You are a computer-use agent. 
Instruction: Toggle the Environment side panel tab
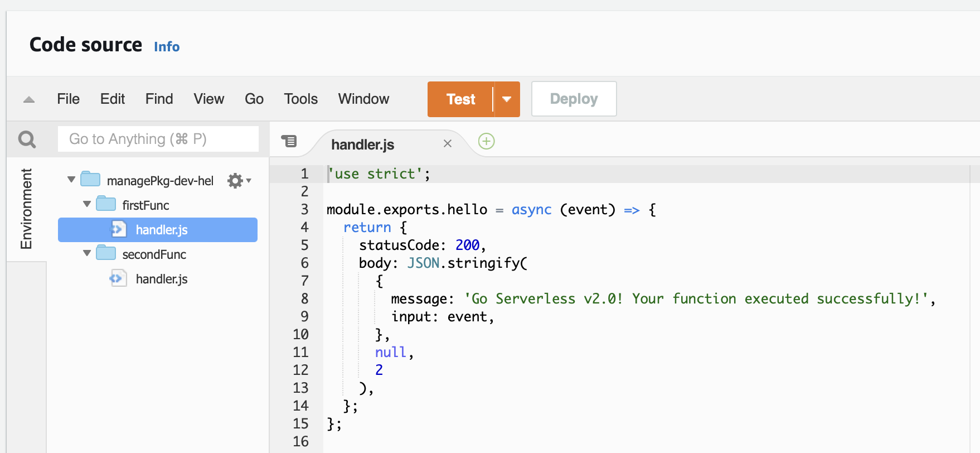click(x=26, y=209)
